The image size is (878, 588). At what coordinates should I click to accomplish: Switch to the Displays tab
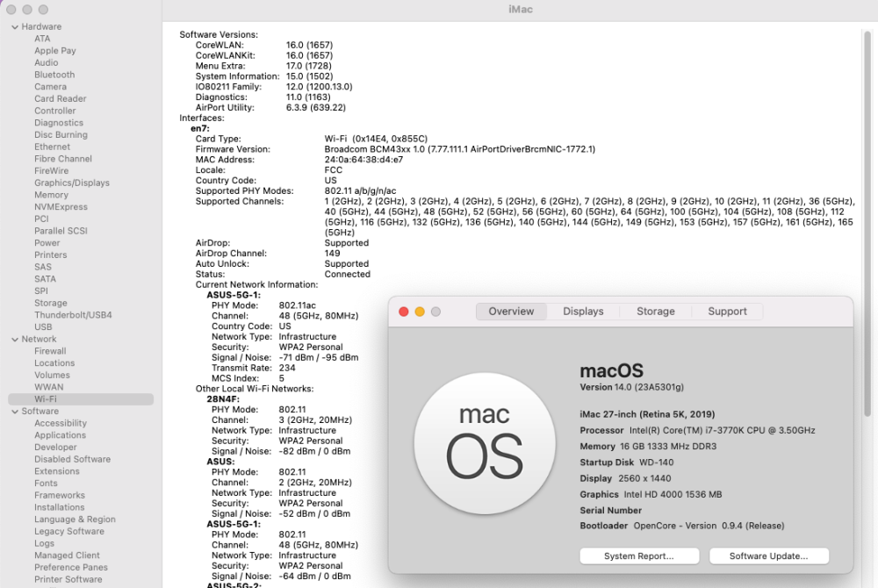click(583, 312)
